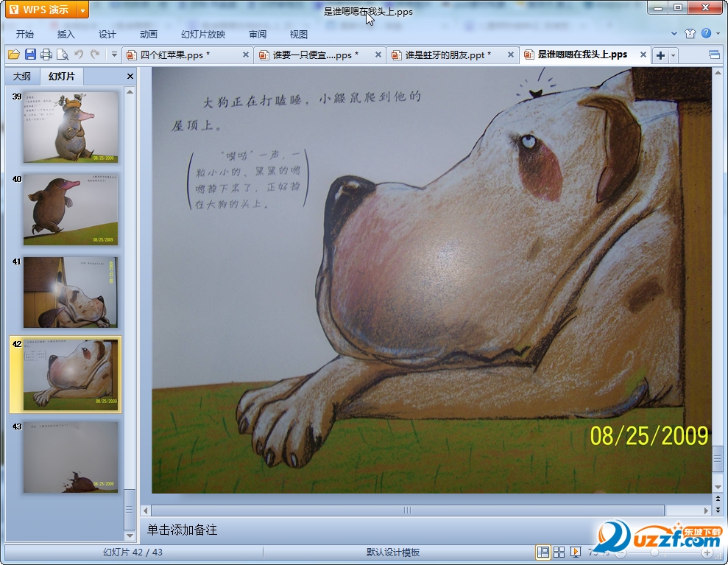The height and width of the screenshot is (565, 728).
Task: Select slide 42 thumbnail
Action: pyautogui.click(x=71, y=375)
